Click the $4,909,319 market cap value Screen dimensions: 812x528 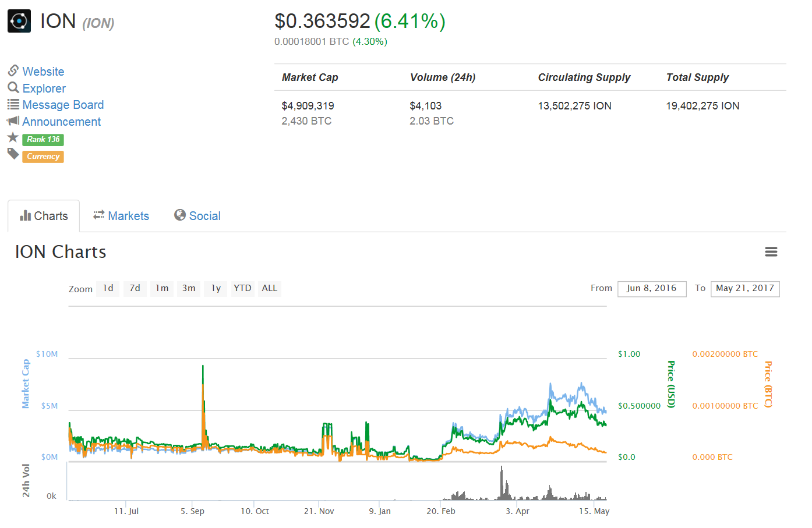pyautogui.click(x=308, y=106)
